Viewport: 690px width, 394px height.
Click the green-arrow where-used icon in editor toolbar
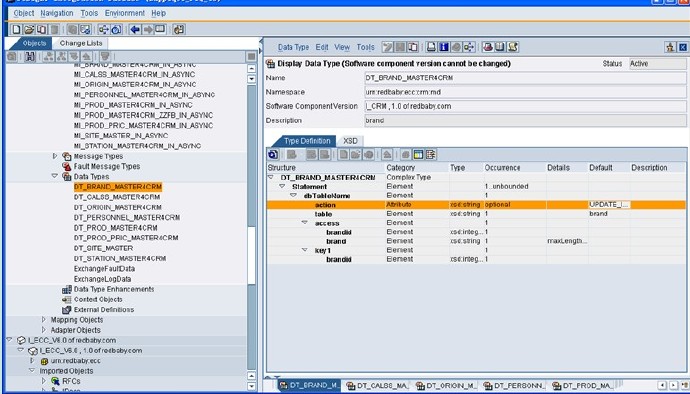click(x=469, y=47)
